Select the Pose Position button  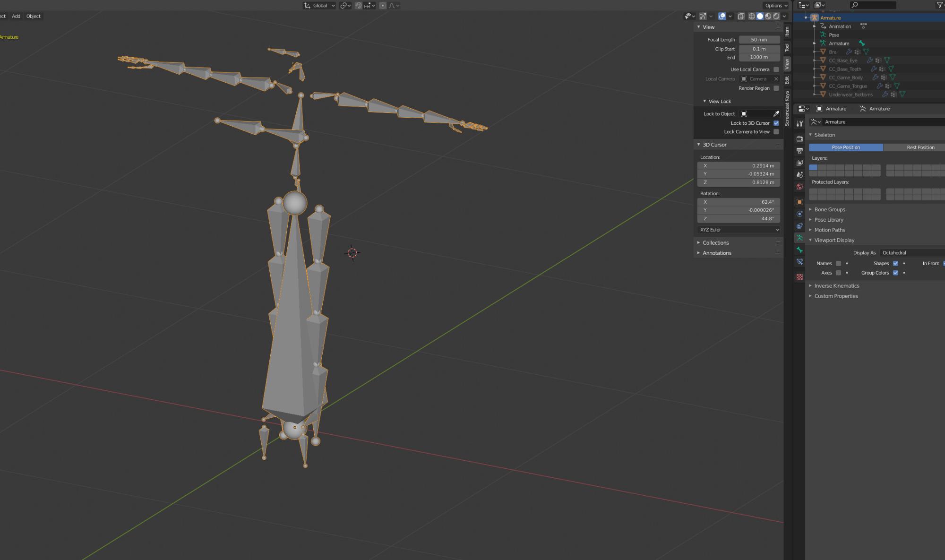(x=846, y=147)
